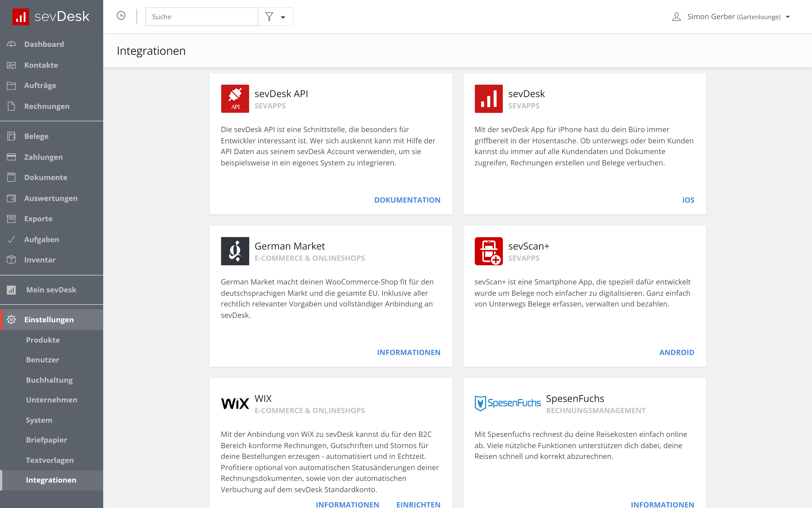The width and height of the screenshot is (812, 508).
Task: Open the Simon Gerber account dropdown arrow
Action: point(788,17)
